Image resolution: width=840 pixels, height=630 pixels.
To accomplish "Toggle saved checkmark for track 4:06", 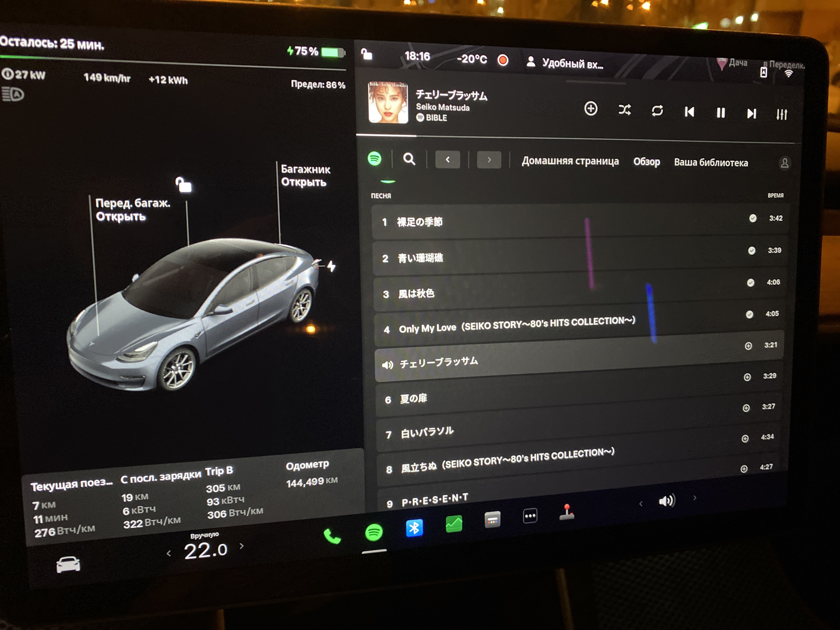I will [750, 282].
